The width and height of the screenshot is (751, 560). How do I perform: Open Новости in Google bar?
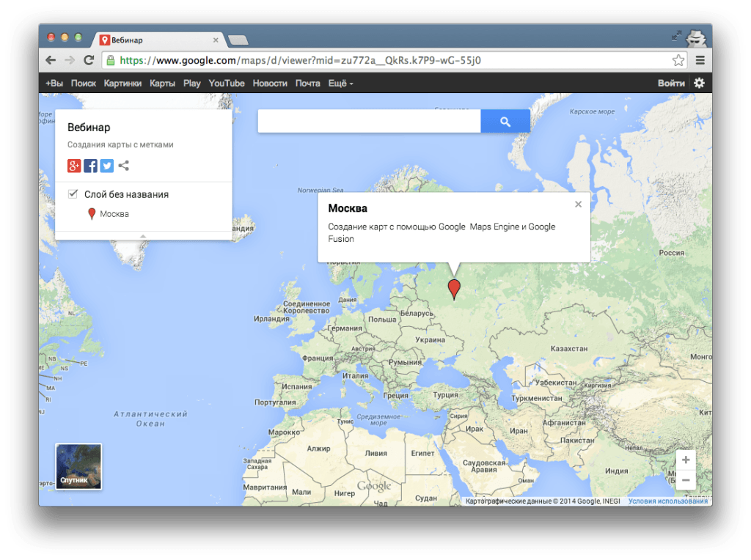click(270, 84)
